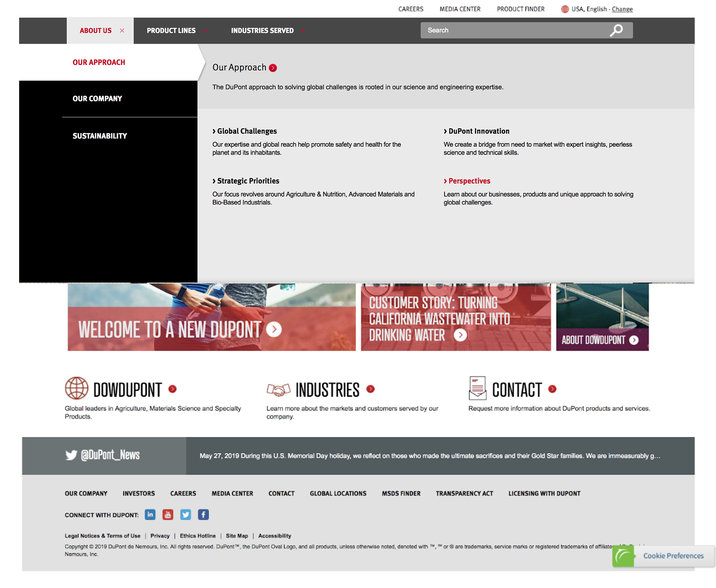Click the @DuPont_News Twitter handle
716x588 pixels.
click(x=110, y=455)
